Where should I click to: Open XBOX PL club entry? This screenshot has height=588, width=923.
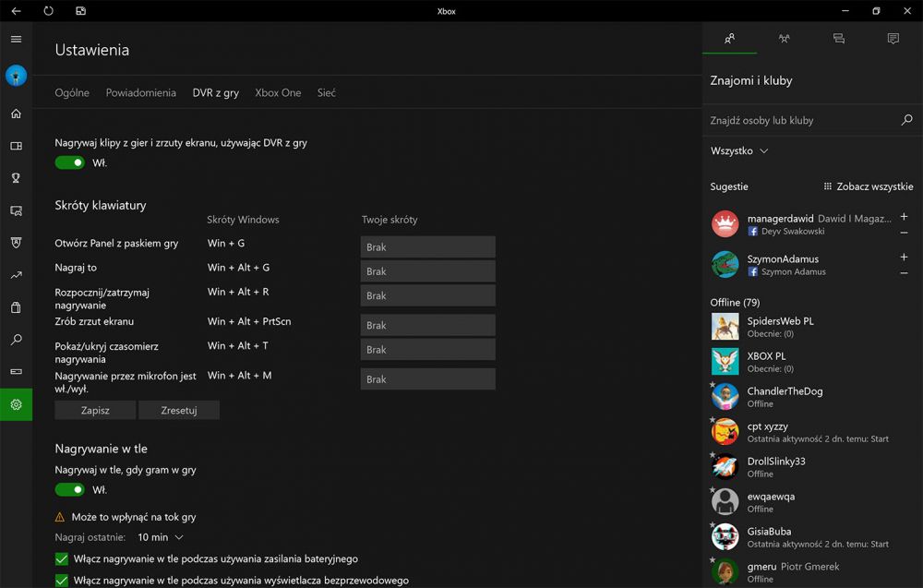[812, 362]
